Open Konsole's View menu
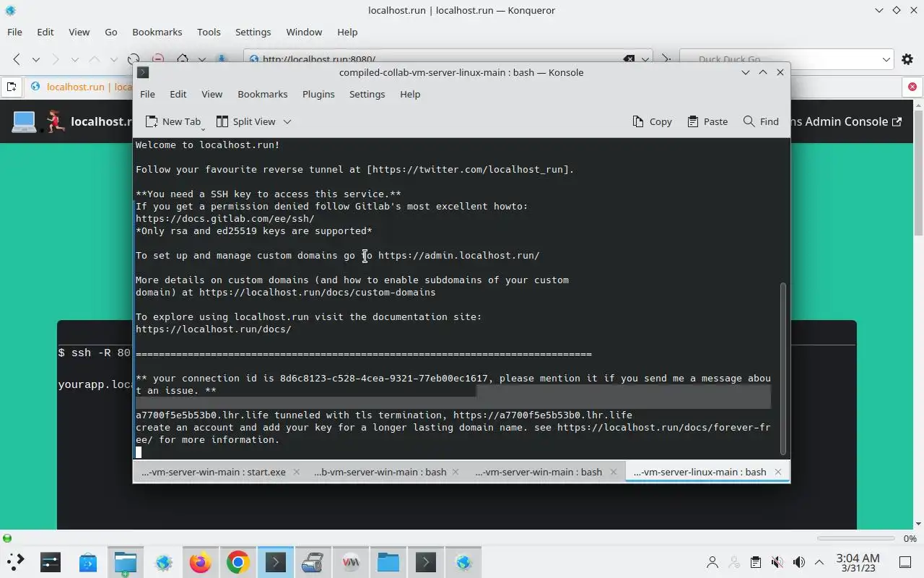924x578 pixels. pyautogui.click(x=212, y=94)
